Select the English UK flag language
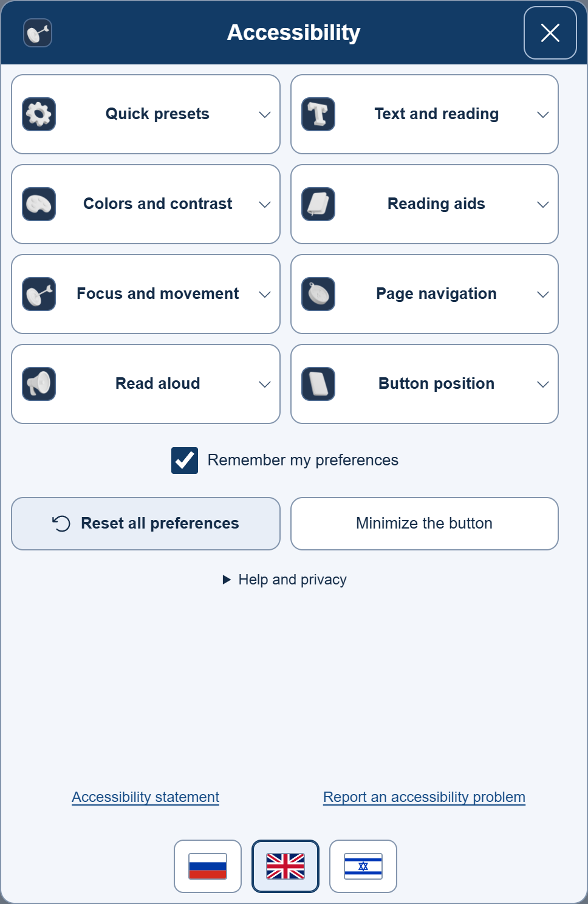Screen dimensions: 588x904 click(x=285, y=866)
